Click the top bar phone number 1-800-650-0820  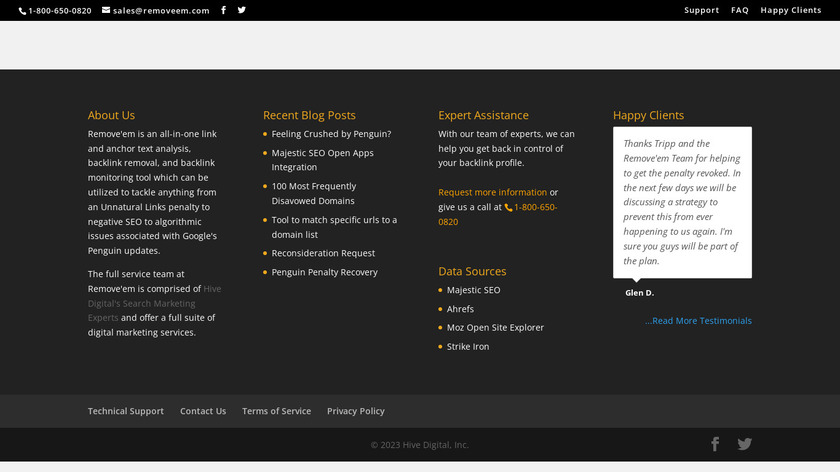click(55, 10)
